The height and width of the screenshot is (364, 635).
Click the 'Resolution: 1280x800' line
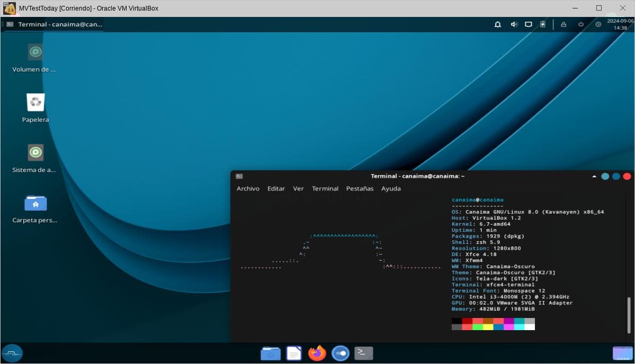click(486, 248)
